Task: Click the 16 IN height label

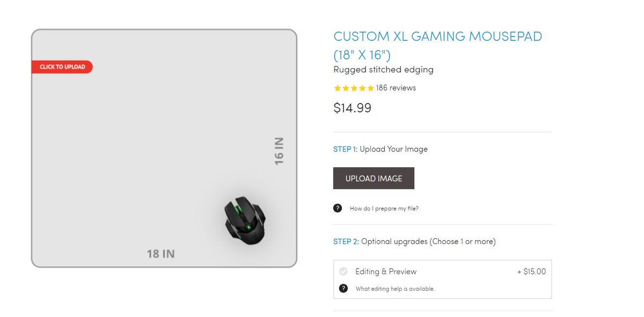Action: (x=279, y=151)
